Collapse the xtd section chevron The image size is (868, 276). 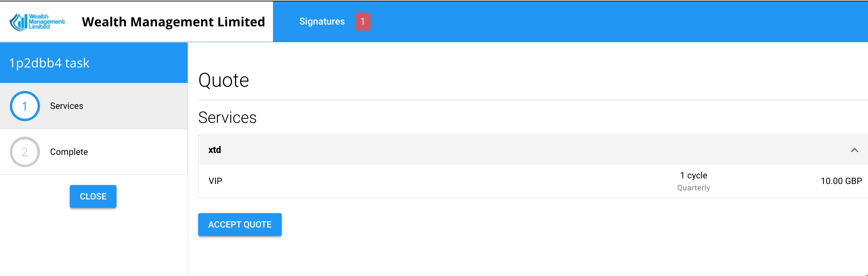854,150
